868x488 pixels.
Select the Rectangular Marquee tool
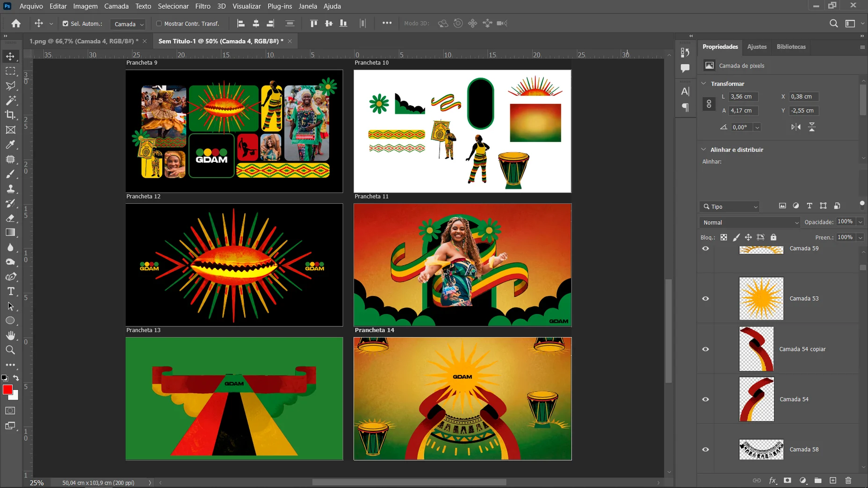tap(10, 71)
